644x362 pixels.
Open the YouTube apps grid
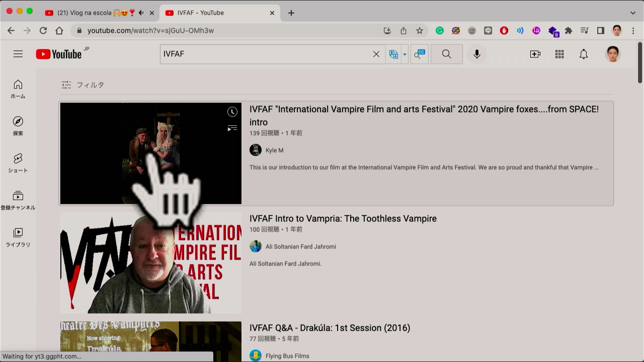pos(559,54)
